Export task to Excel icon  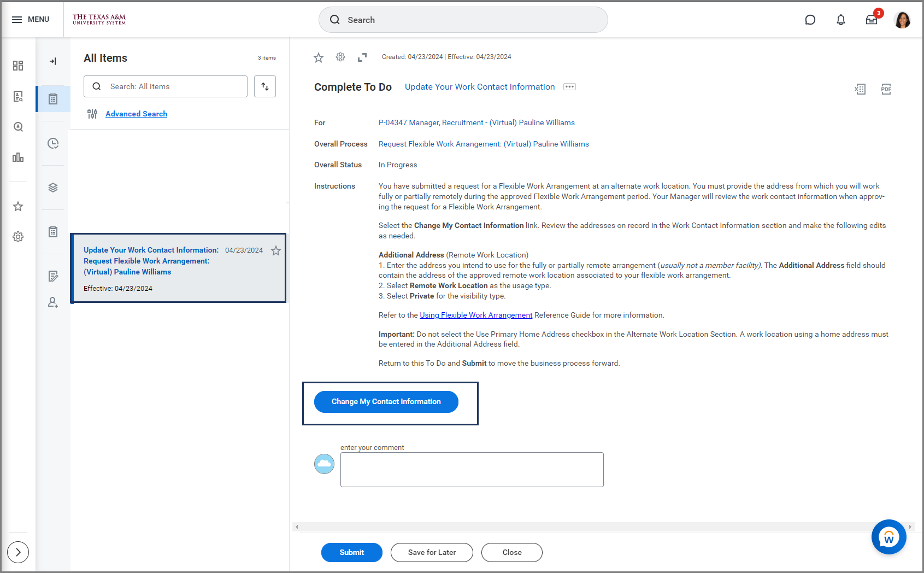click(x=860, y=89)
